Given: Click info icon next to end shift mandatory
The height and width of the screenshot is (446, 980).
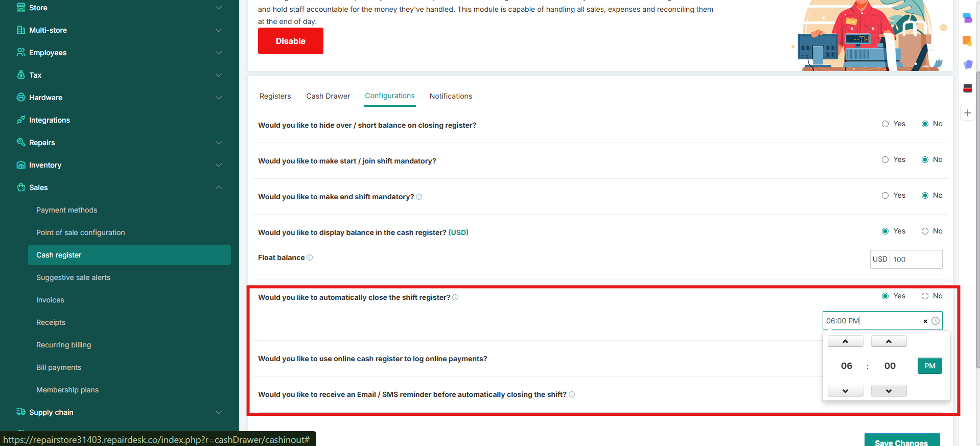Looking at the screenshot, I should (419, 197).
